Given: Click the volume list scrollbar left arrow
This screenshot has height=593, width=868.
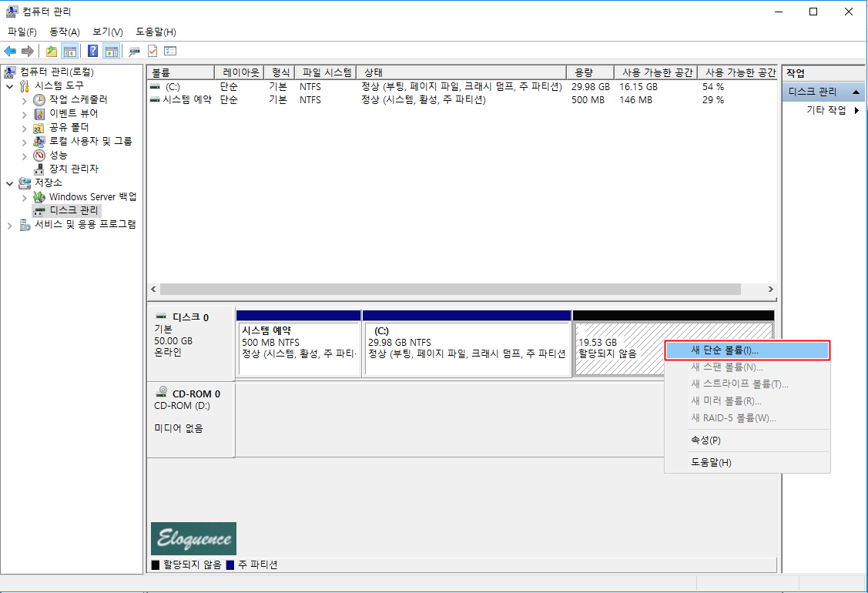Looking at the screenshot, I should (154, 290).
